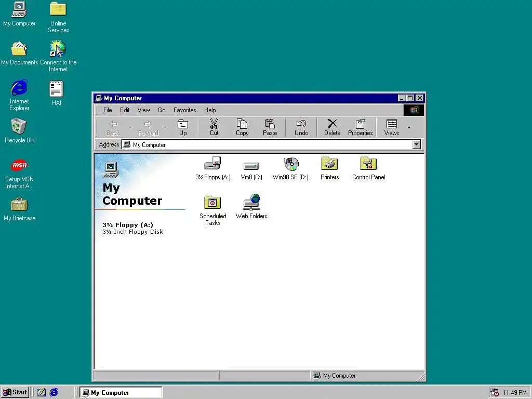Click the Properties toolbar button
The width and height of the screenshot is (532, 399).
tap(361, 128)
